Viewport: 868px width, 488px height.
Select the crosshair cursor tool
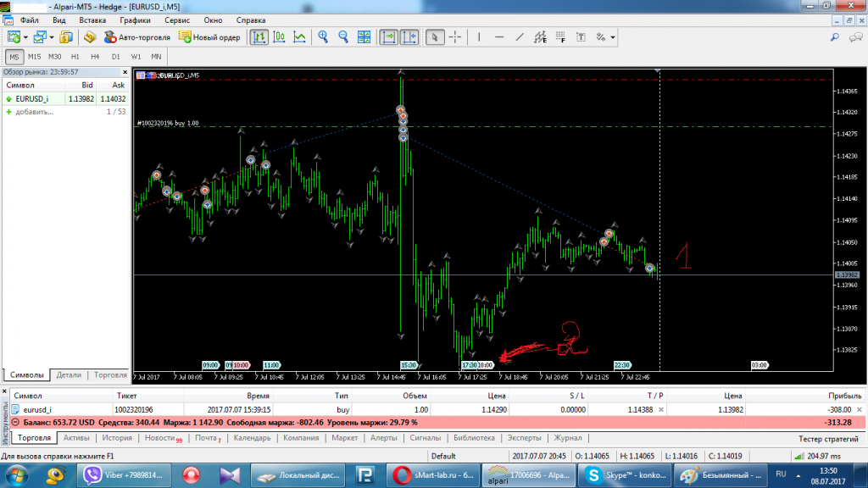(x=455, y=37)
